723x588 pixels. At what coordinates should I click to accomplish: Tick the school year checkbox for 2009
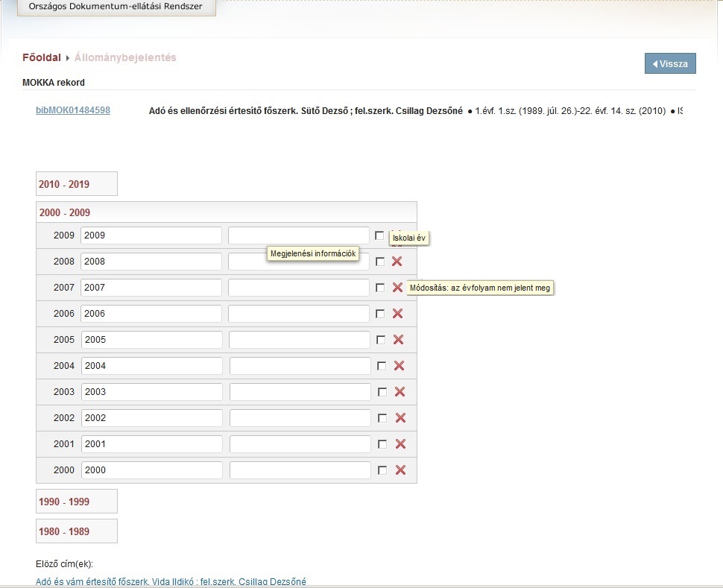click(379, 235)
